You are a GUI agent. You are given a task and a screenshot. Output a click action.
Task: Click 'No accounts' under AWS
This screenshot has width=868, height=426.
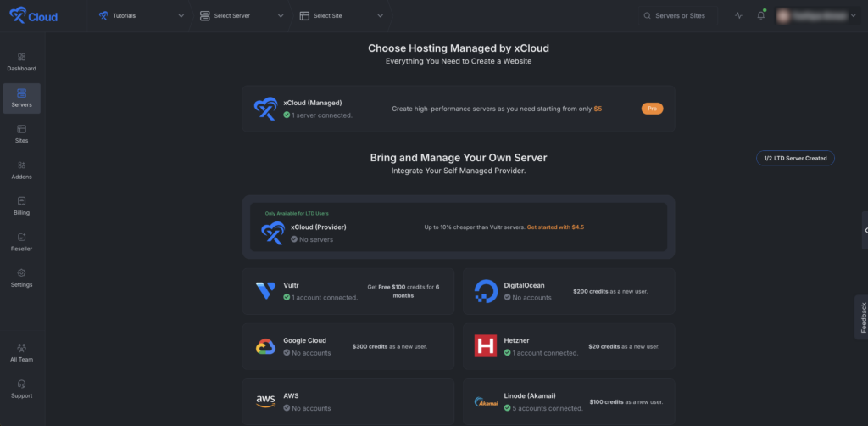pos(311,408)
